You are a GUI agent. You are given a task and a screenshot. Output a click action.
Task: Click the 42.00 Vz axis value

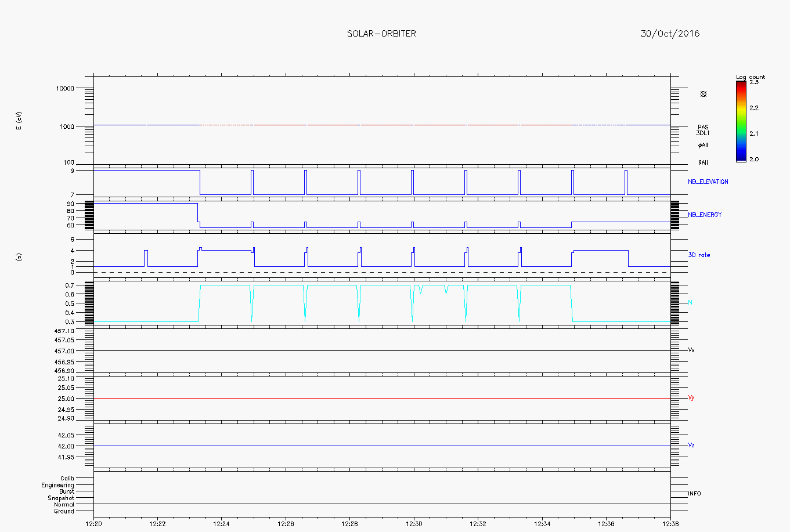point(66,446)
